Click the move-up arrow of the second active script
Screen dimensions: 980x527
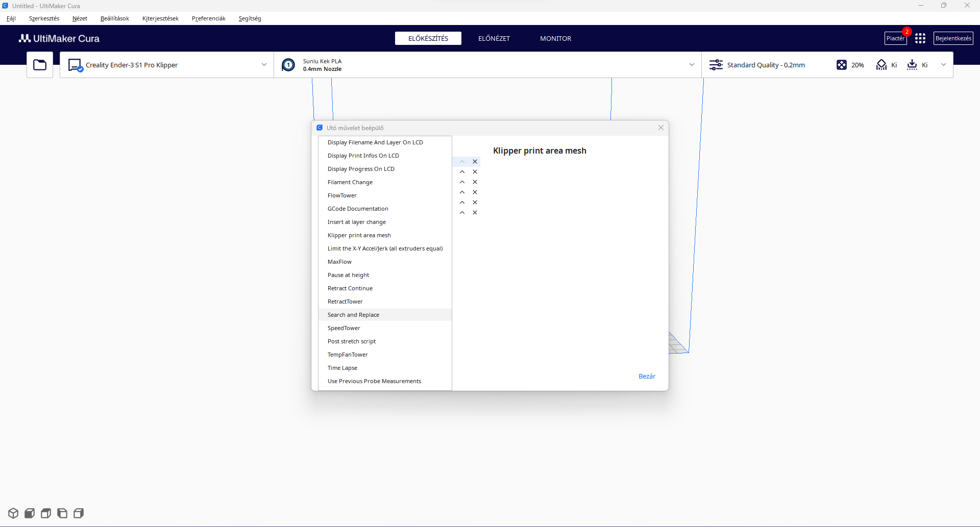462,172
